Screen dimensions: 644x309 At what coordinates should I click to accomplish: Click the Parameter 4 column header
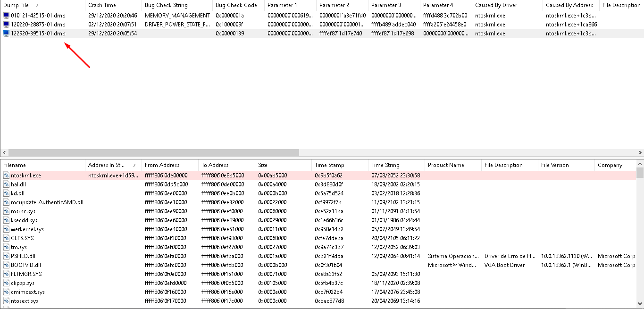tap(446, 5)
